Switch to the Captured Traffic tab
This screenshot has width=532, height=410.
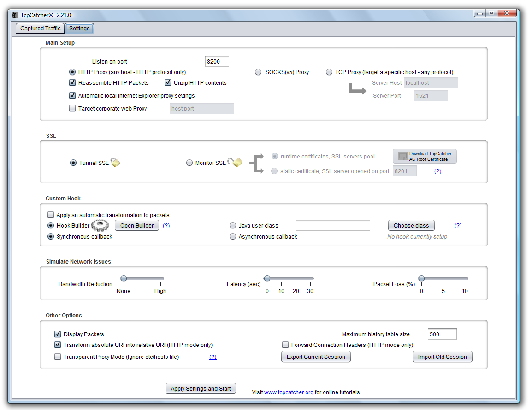click(x=40, y=29)
